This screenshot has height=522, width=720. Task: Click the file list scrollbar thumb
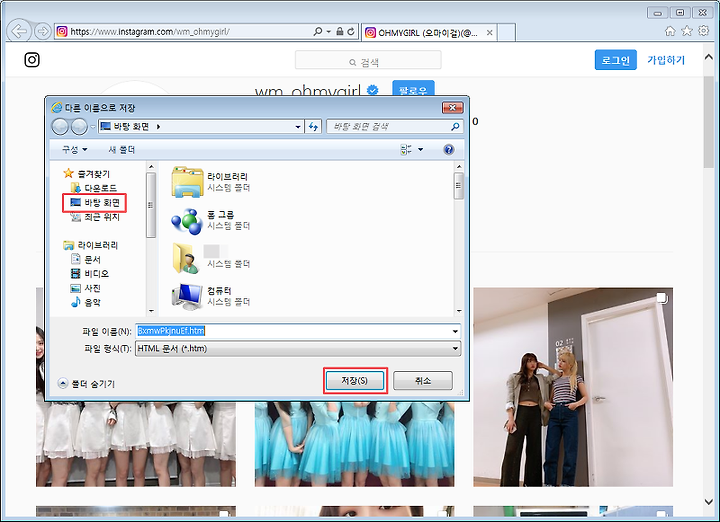coord(458,186)
